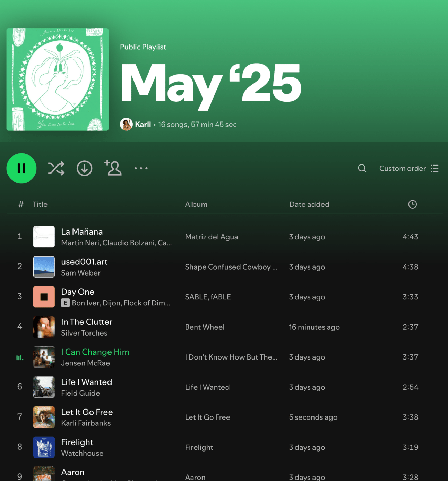This screenshot has height=481, width=448.
Task: Select the Let It Go Free track title
Action: (87, 412)
